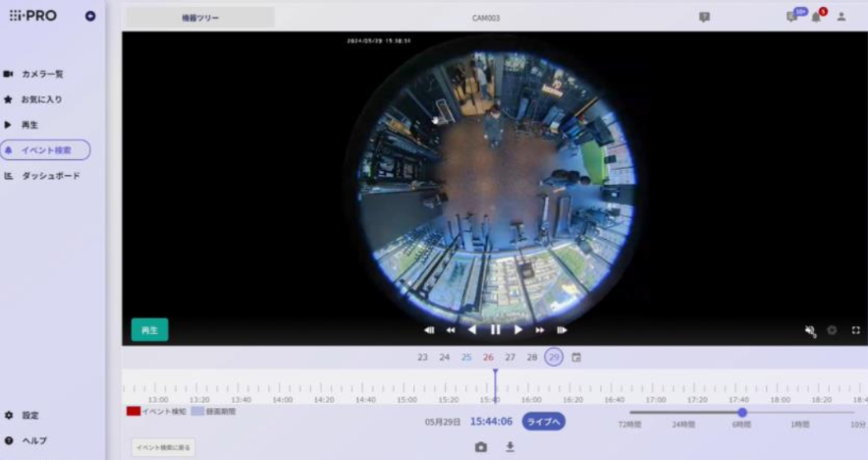Open カメラ一覧 in the sidebar
Screen dimensions: 868x460
(41, 74)
